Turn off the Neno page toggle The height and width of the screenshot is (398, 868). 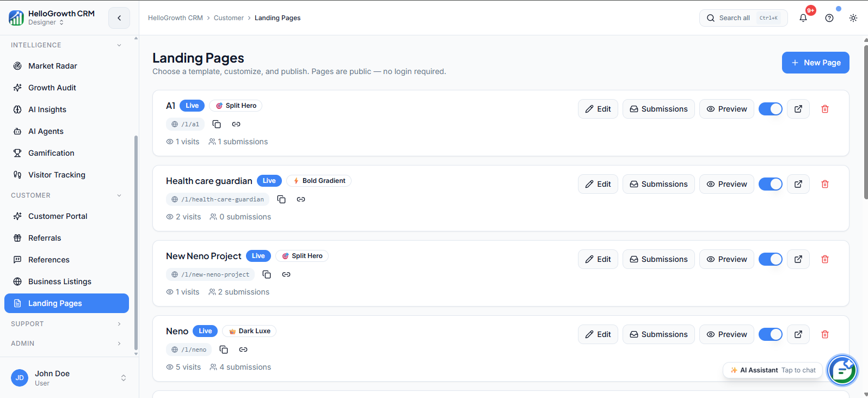click(771, 334)
